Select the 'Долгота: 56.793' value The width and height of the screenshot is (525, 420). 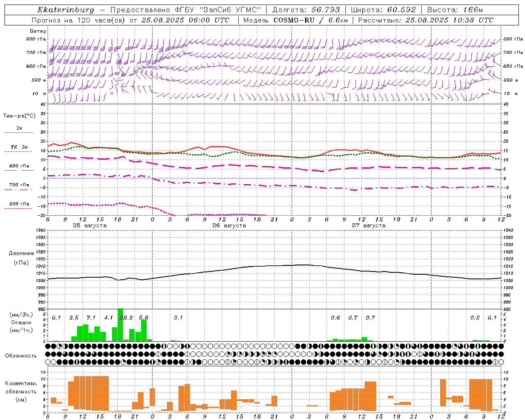pos(306,10)
